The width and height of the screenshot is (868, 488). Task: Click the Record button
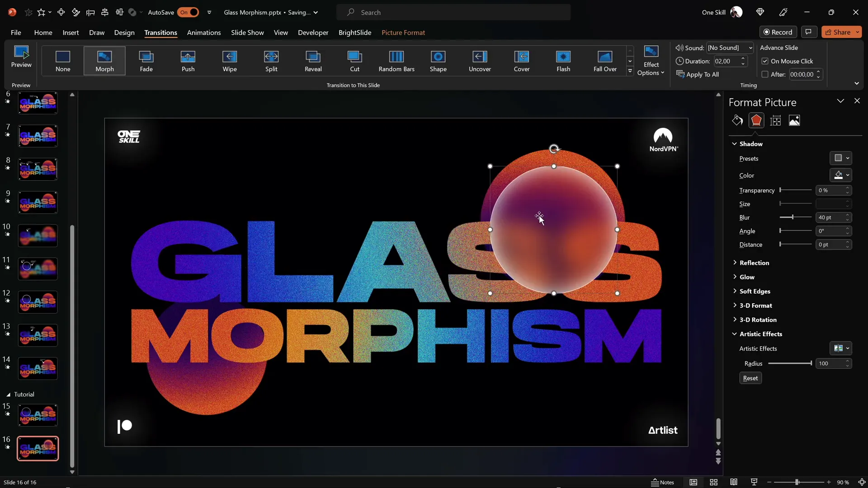coord(778,32)
